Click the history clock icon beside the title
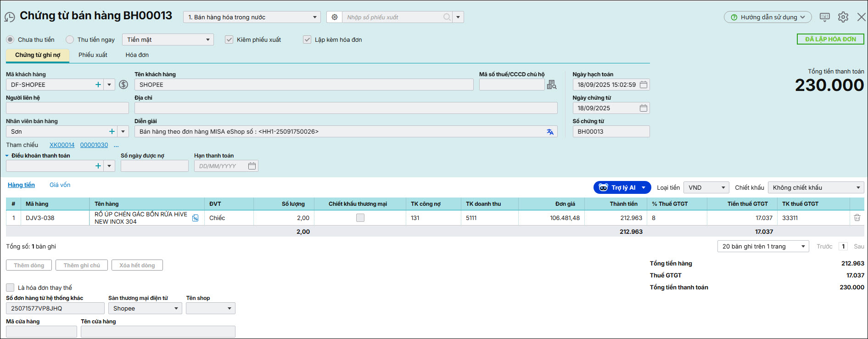The width and height of the screenshot is (868, 339). (x=10, y=17)
